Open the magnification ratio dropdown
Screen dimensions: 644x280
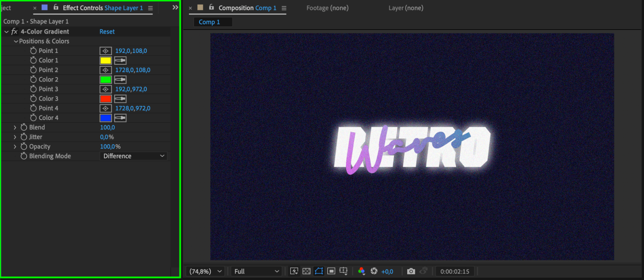205,271
